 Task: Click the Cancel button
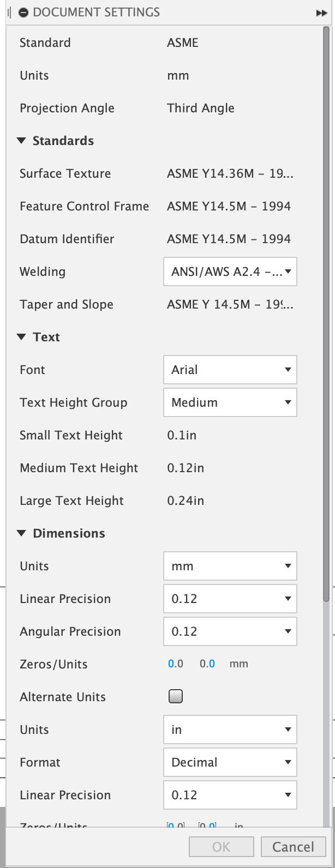[x=293, y=847]
